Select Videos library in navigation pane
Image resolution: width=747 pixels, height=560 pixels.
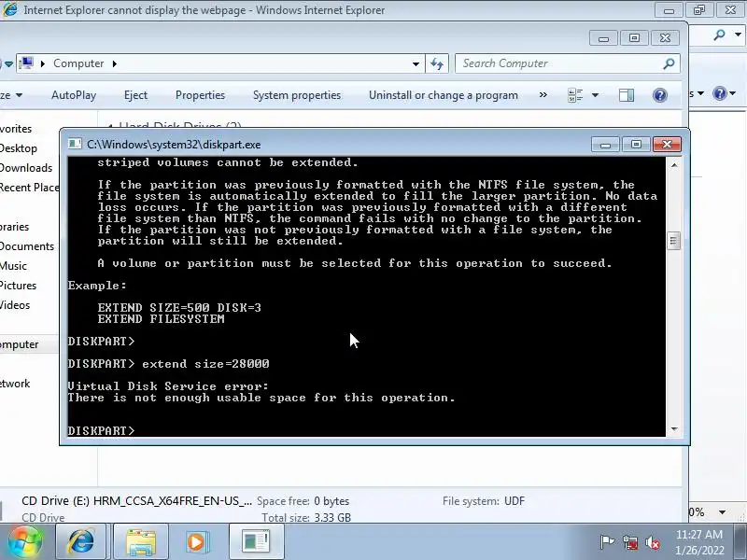pos(15,305)
